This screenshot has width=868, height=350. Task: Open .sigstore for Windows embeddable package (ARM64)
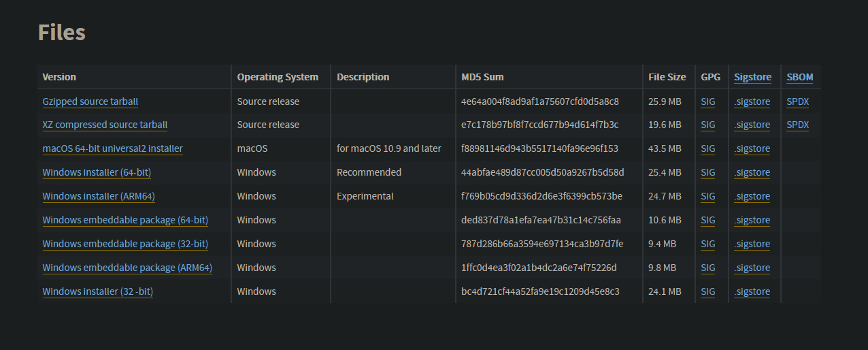(x=752, y=268)
